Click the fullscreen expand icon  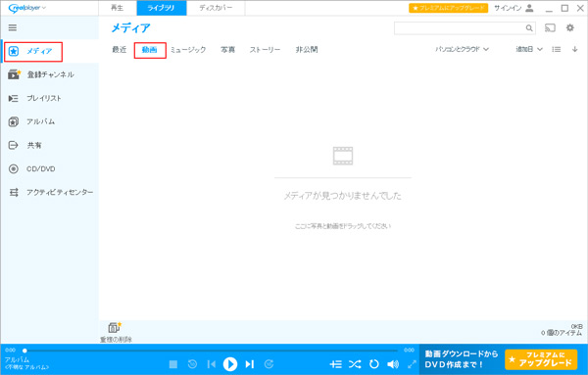pyautogui.click(x=412, y=364)
